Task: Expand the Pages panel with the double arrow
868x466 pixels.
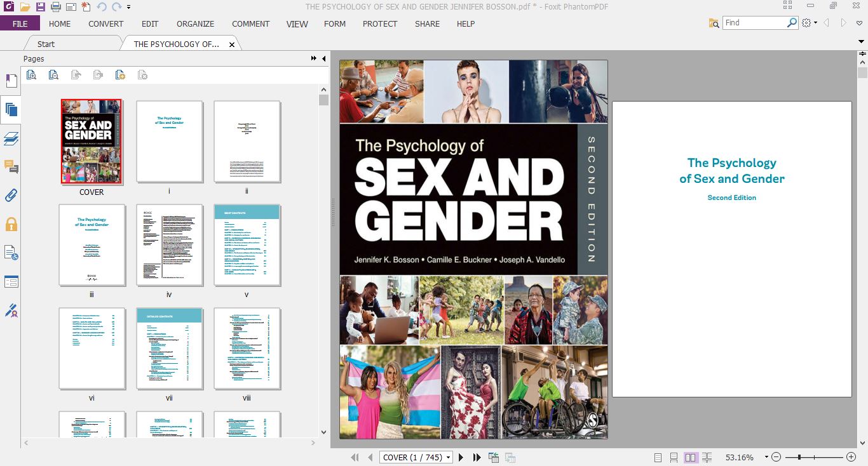Action: coord(313,58)
